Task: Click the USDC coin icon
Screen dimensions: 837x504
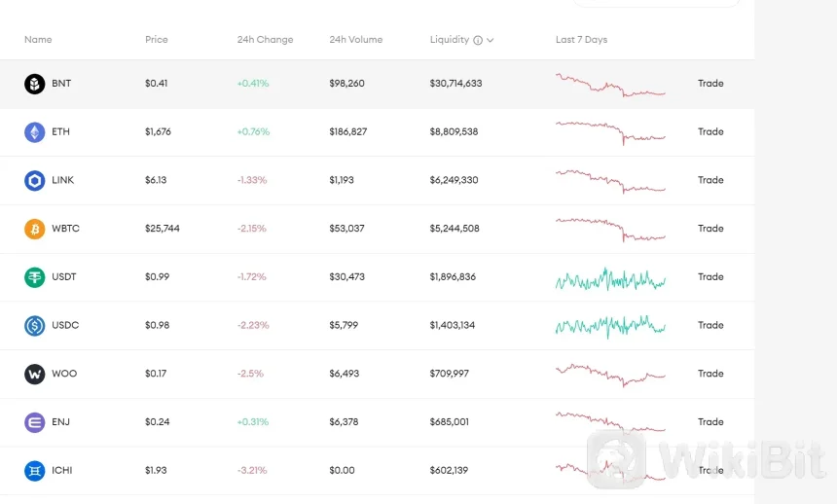Action: point(35,326)
